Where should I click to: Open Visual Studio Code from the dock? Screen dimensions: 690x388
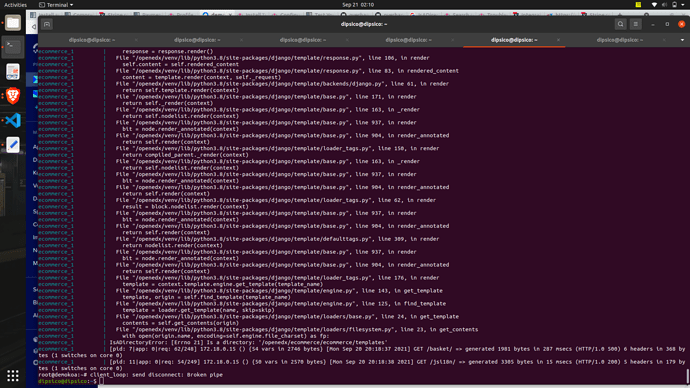pyautogui.click(x=13, y=120)
